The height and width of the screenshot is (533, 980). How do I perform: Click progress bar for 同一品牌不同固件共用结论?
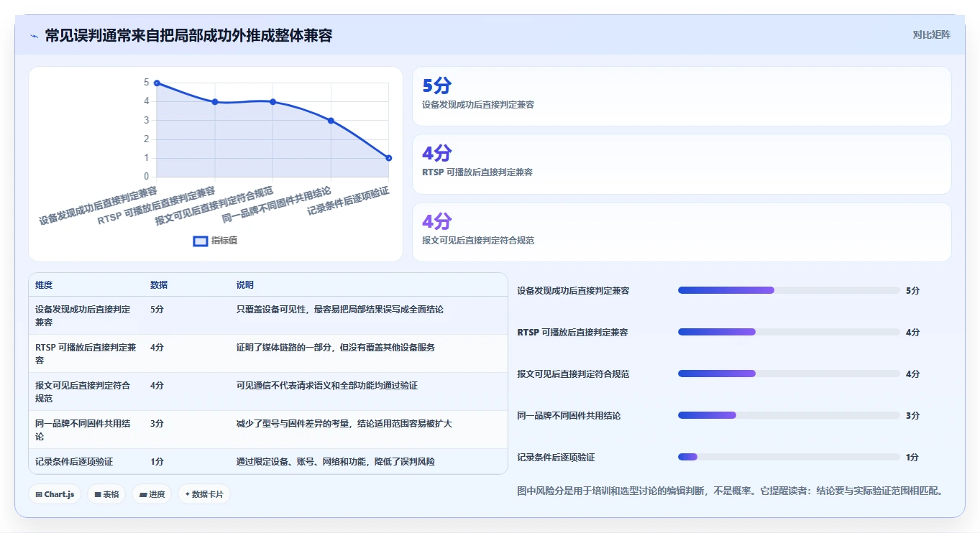789,415
